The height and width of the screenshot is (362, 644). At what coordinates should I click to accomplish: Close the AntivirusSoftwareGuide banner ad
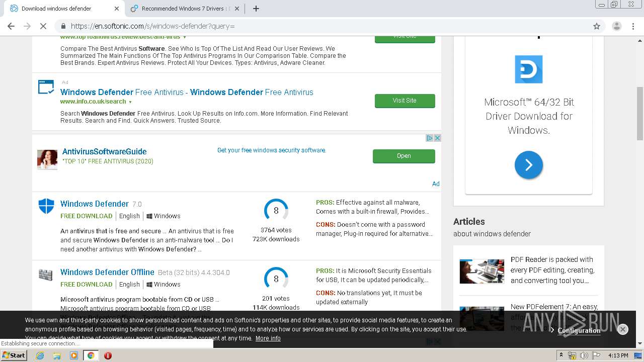[x=437, y=138]
